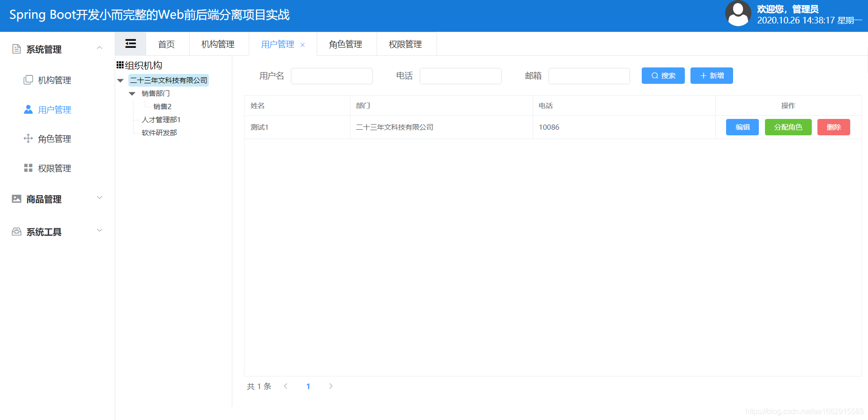868x420 pixels.
Task: Focus the 邮箱 input field
Action: tap(589, 76)
